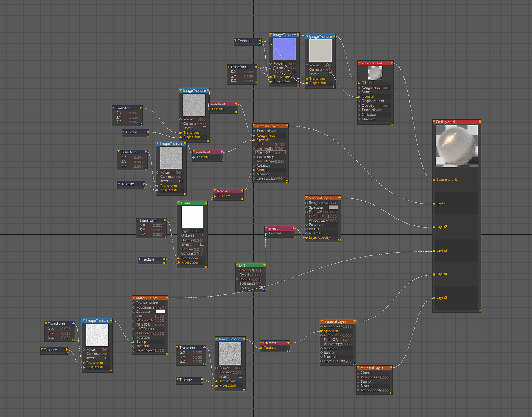Click the Sub material preview thumbnail
The image size is (532, 417).
[375, 73]
